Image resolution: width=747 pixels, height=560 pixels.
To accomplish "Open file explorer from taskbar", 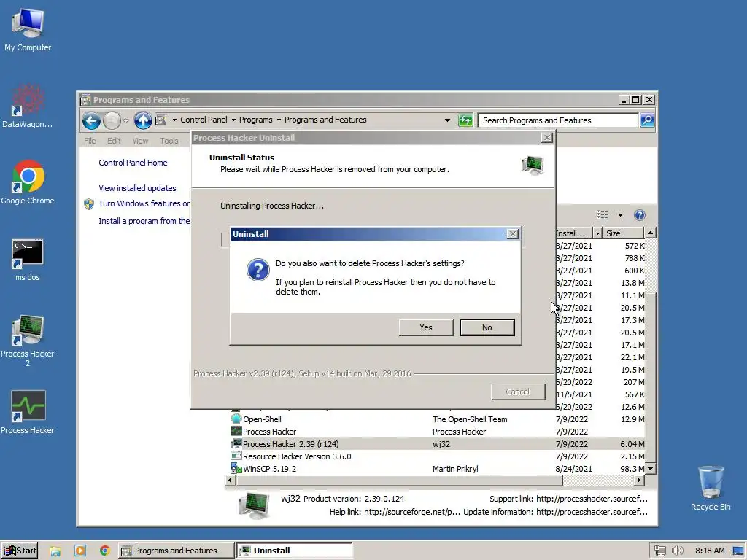I will pos(55,551).
